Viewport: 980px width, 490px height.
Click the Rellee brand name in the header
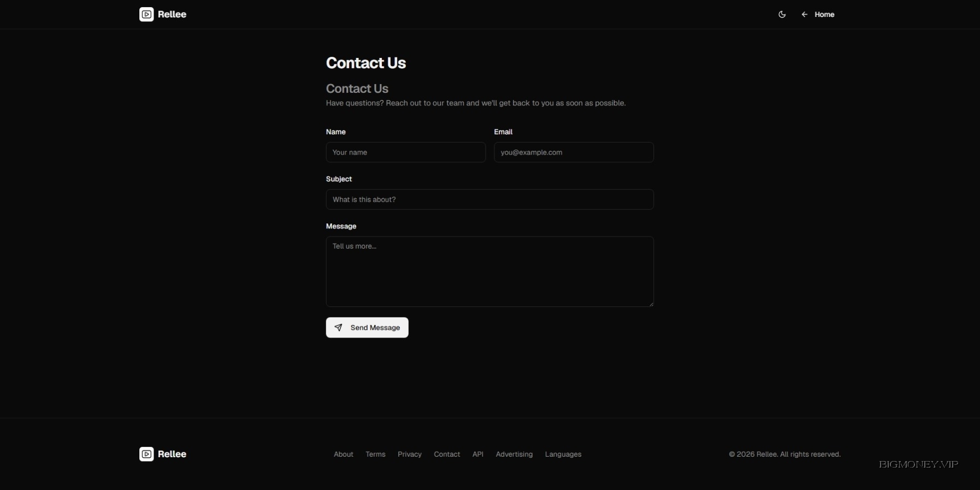(172, 14)
